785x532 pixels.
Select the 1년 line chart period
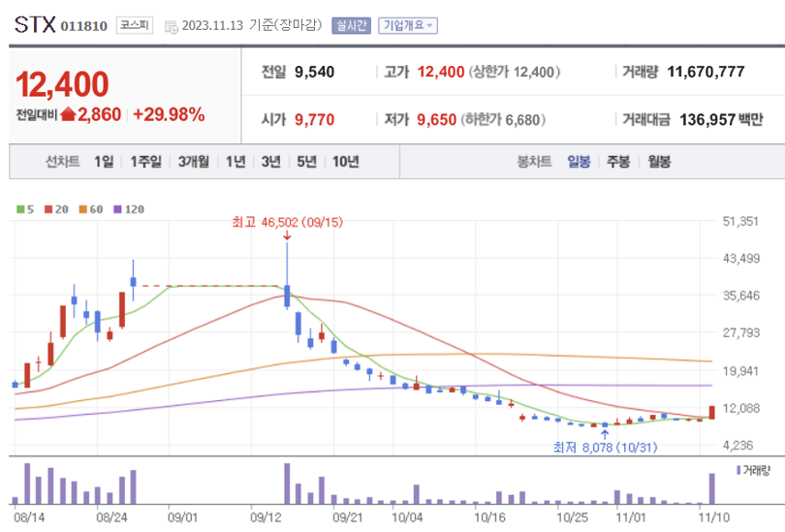click(x=235, y=162)
